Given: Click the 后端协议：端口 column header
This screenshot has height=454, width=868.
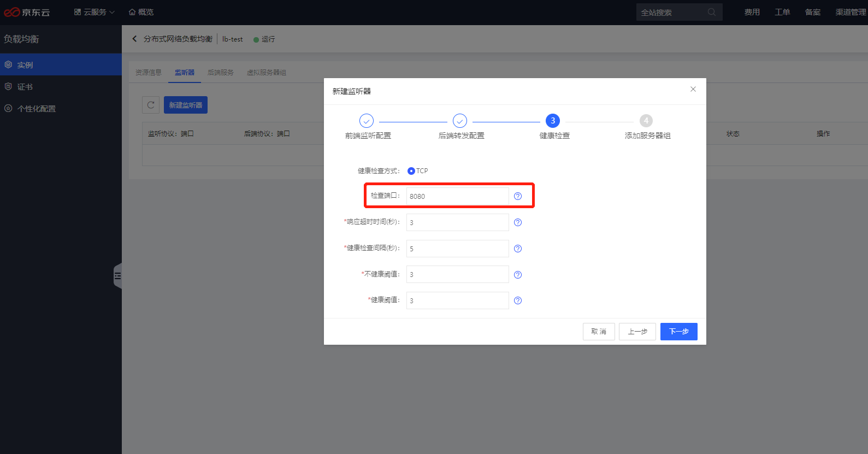Looking at the screenshot, I should tap(267, 133).
